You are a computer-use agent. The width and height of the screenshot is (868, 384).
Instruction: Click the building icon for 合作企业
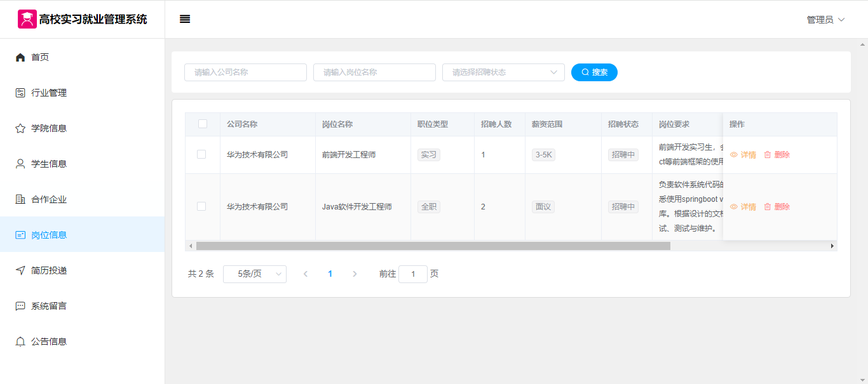point(20,199)
